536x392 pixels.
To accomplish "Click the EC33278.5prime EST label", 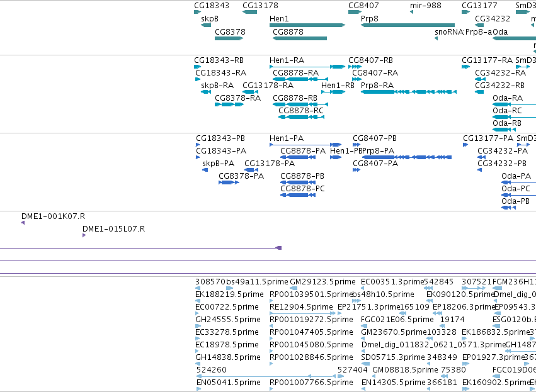I will 227,332.
